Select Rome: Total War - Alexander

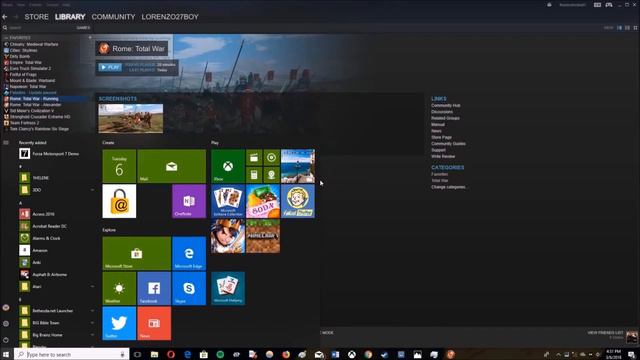pyautogui.click(x=35, y=104)
